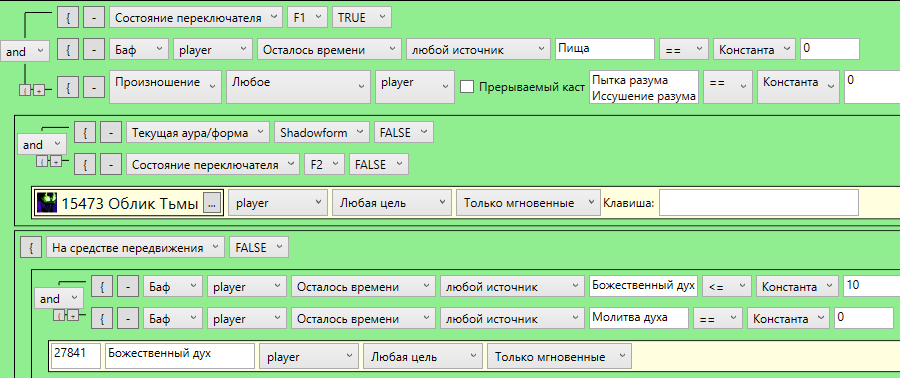Image resolution: width=900 pixels, height=378 pixels.
Task: Open the Shadowform dropdown
Action: tap(321, 133)
